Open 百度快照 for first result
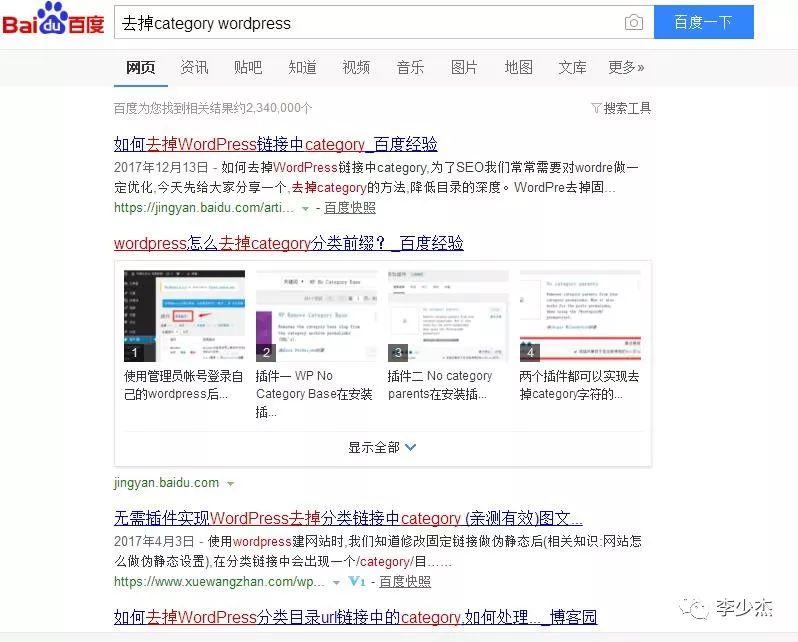The height and width of the screenshot is (642, 798). (x=350, y=208)
